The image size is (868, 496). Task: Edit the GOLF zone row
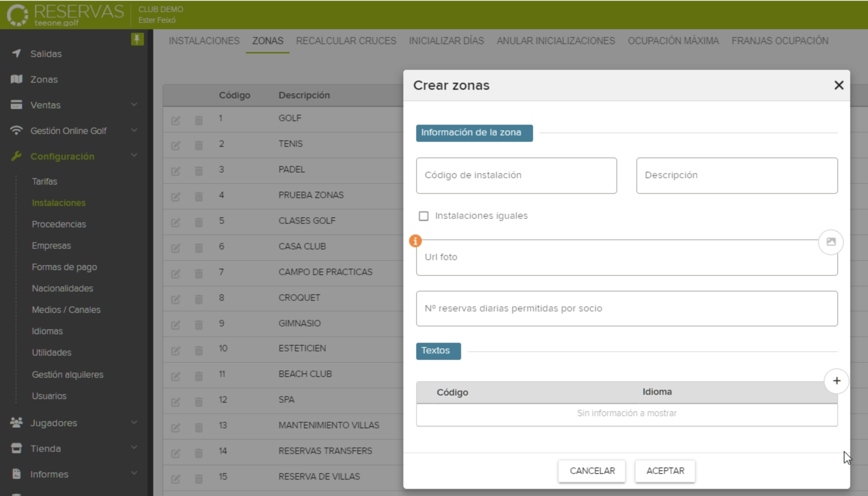(175, 120)
